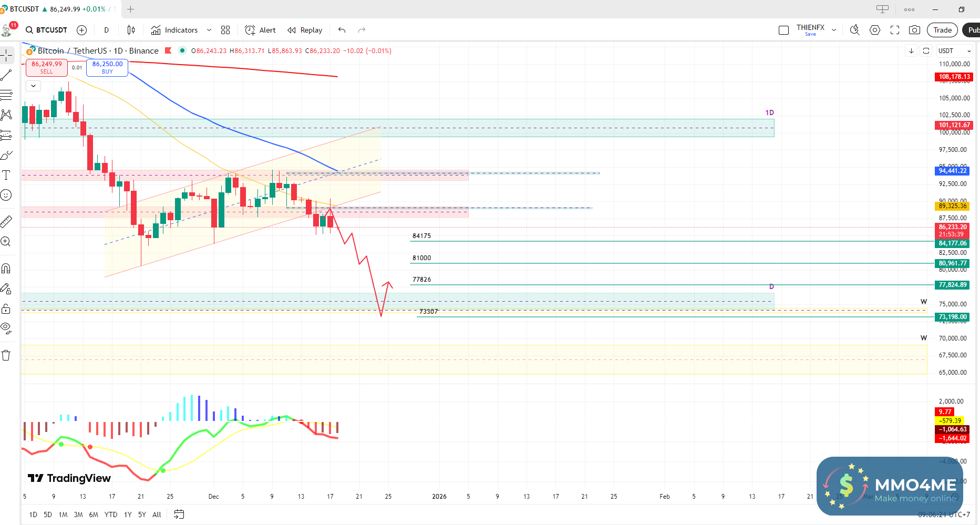Enter fullscreen mode

tap(895, 30)
